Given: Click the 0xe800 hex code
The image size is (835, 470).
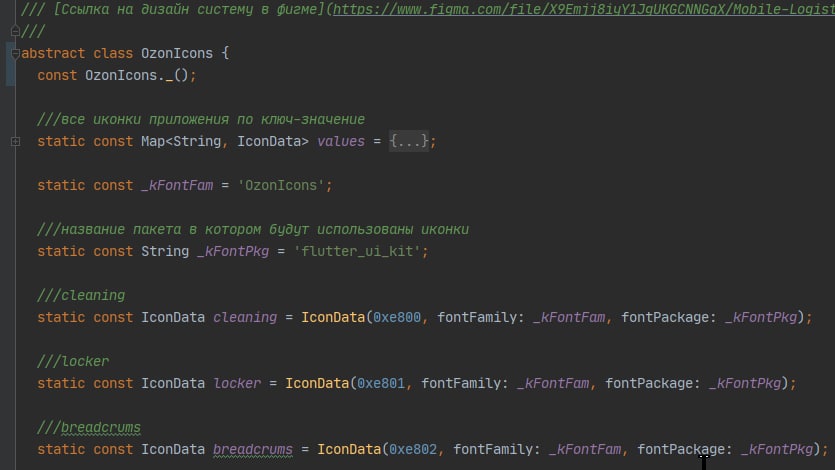Looking at the screenshot, I should coord(397,317).
